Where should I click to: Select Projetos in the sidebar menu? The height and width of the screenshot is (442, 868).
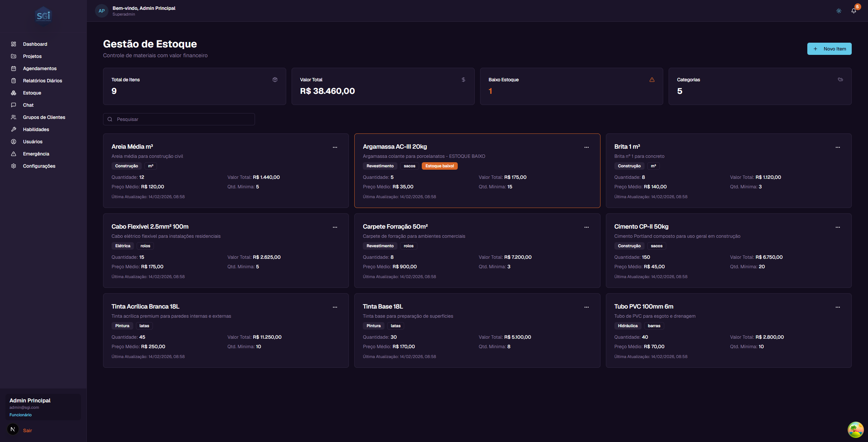32,56
